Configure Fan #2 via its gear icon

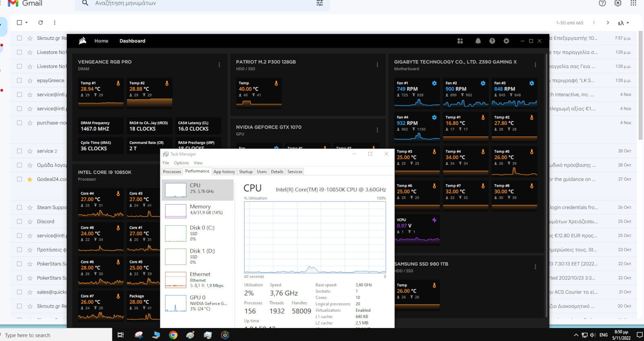click(483, 83)
